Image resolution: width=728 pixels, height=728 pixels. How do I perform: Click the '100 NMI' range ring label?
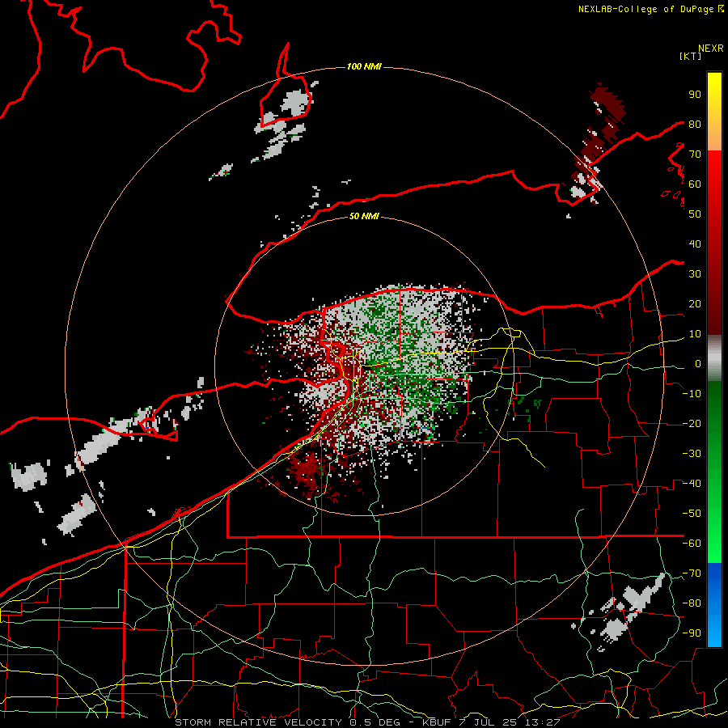tap(364, 67)
